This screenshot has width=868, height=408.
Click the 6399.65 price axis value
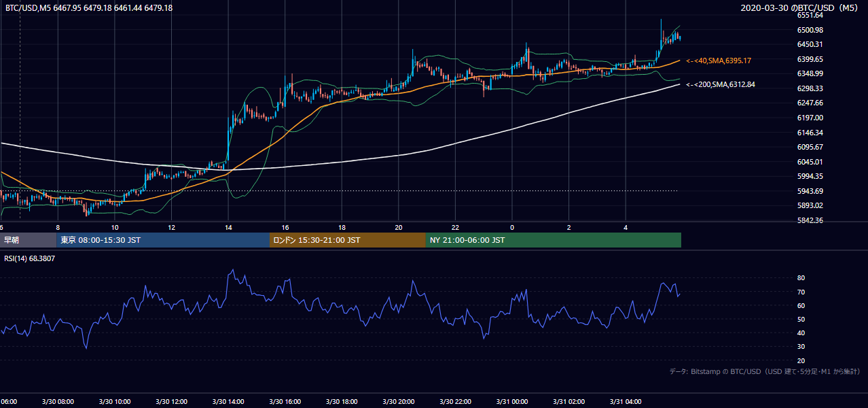pyautogui.click(x=810, y=59)
